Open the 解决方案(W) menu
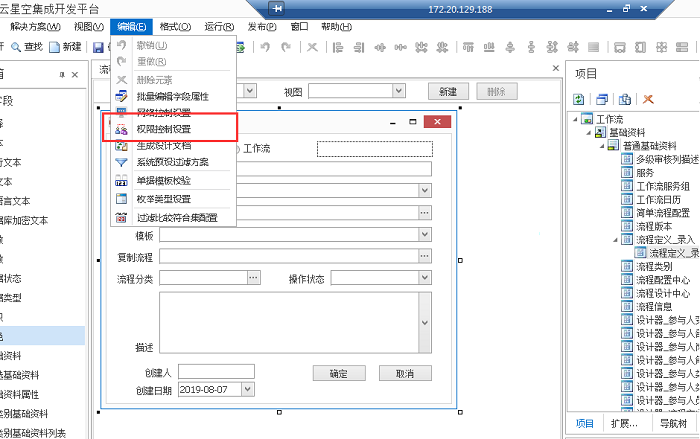Screen dimensions: 700x439 tap(35, 27)
